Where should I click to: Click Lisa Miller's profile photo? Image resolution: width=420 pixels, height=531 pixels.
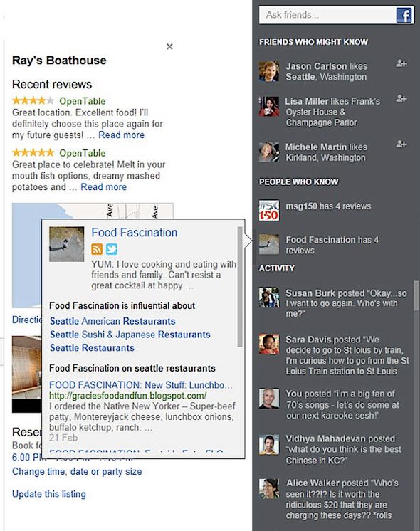tap(269, 107)
